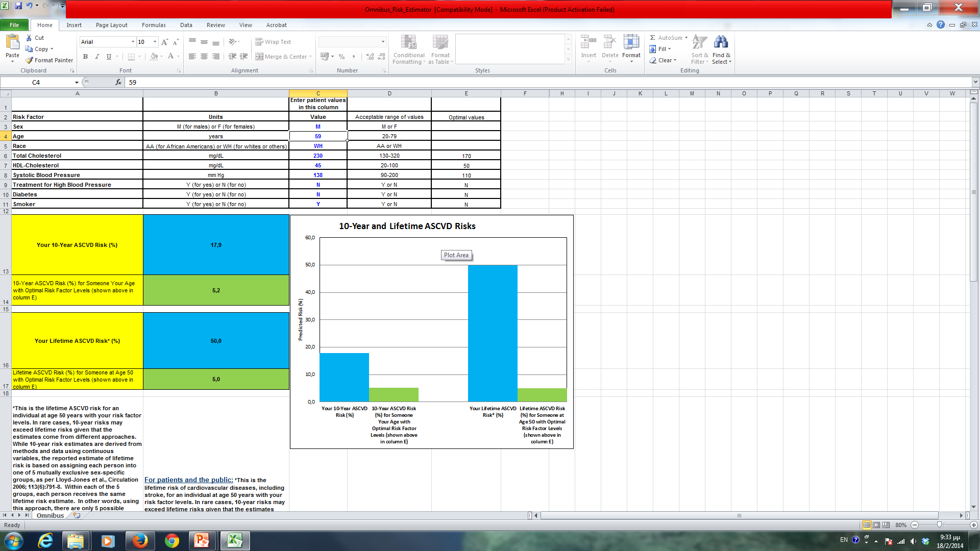
Task: Click the Page Layout view icon
Action: [876, 525]
